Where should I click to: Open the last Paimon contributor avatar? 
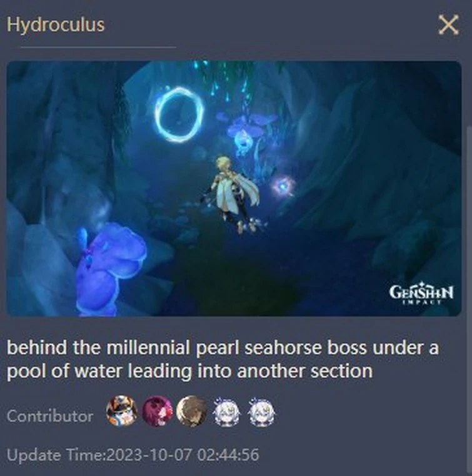coord(262,412)
